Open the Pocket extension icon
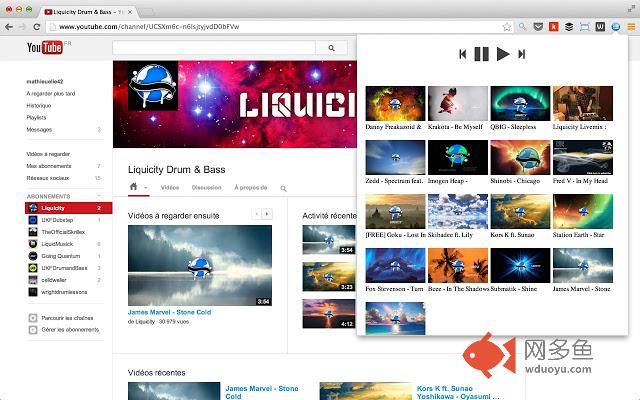The image size is (640, 400). (x=538, y=27)
